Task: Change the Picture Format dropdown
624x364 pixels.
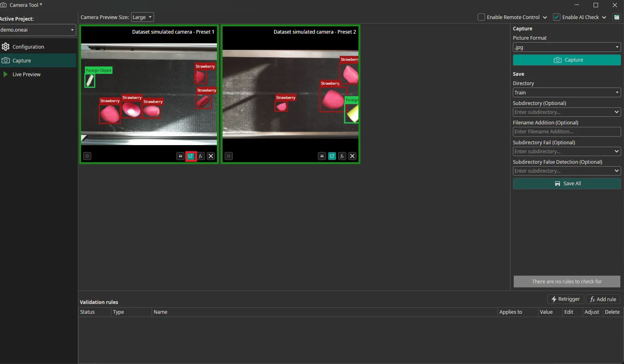Action: (566, 47)
